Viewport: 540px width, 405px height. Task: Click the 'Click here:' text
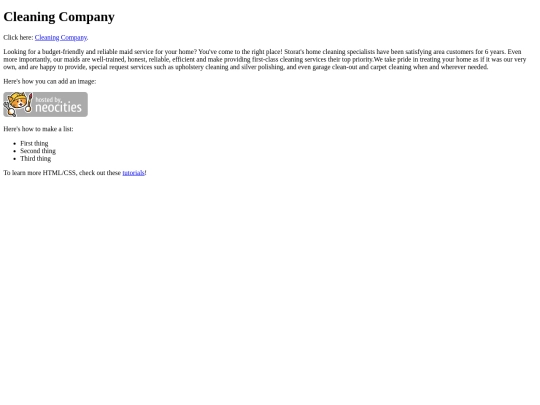(x=18, y=38)
